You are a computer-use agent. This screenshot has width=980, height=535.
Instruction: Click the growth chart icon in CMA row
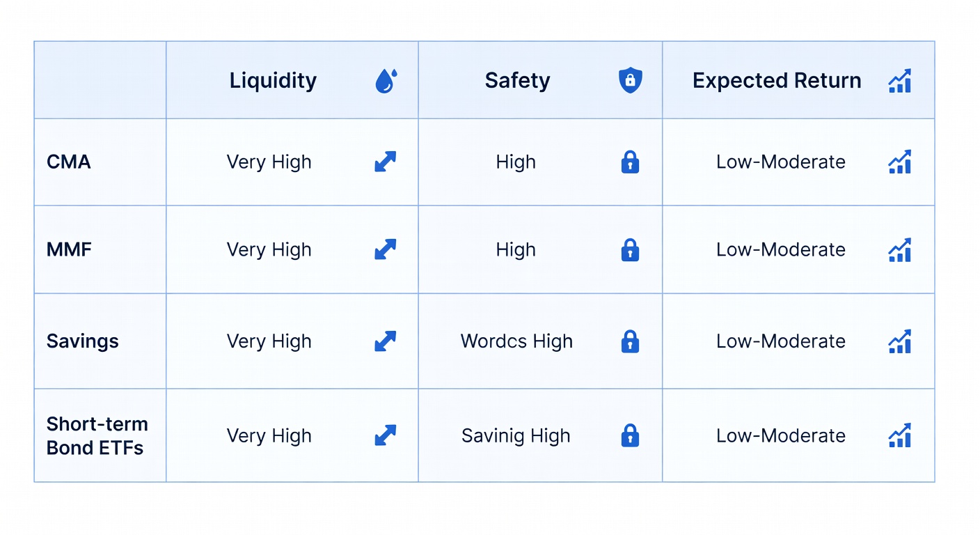point(899,162)
